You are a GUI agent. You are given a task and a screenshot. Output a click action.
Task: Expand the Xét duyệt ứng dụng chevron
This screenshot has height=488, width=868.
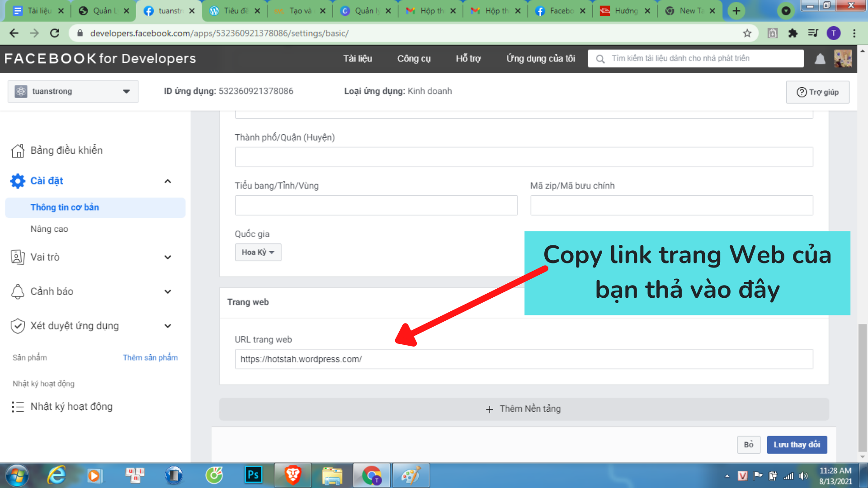pos(168,326)
